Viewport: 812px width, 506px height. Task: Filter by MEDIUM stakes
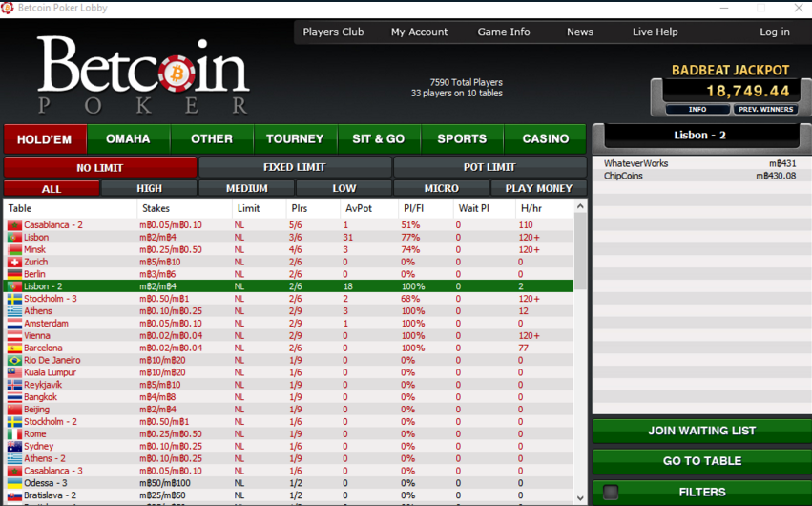246,188
